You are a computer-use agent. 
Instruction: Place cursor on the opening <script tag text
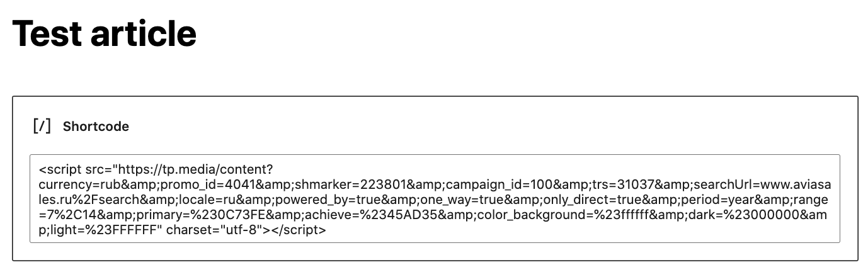(x=60, y=170)
